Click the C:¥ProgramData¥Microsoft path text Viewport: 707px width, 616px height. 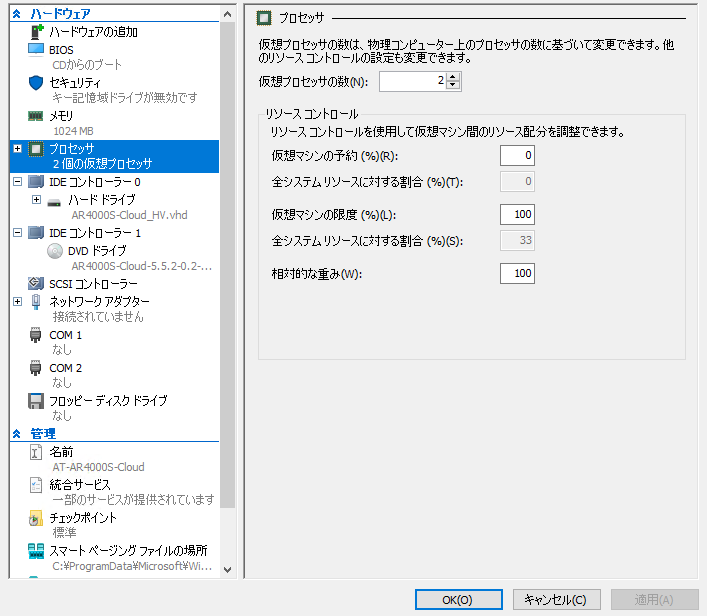coord(132,566)
